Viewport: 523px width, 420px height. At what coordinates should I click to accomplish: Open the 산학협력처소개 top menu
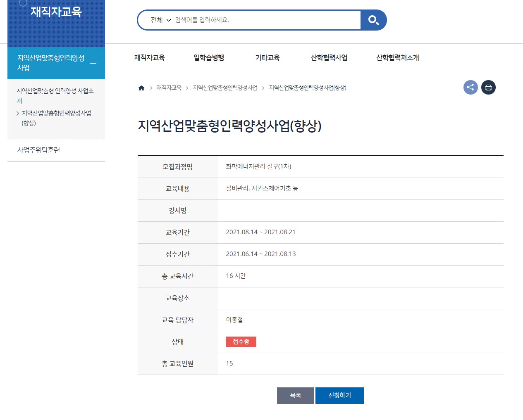point(397,58)
